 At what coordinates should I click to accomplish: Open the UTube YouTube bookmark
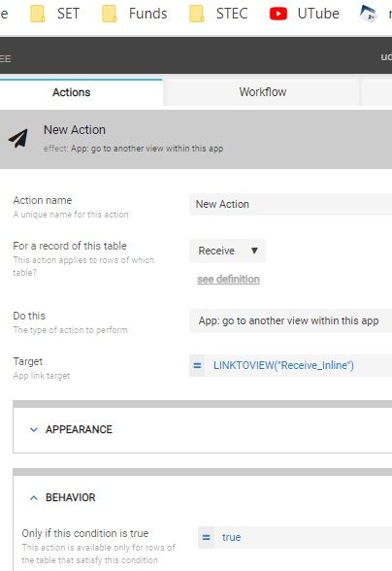tap(305, 14)
